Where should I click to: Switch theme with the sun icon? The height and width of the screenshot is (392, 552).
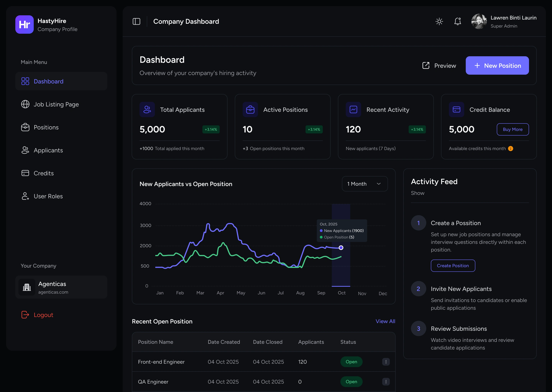[439, 21]
